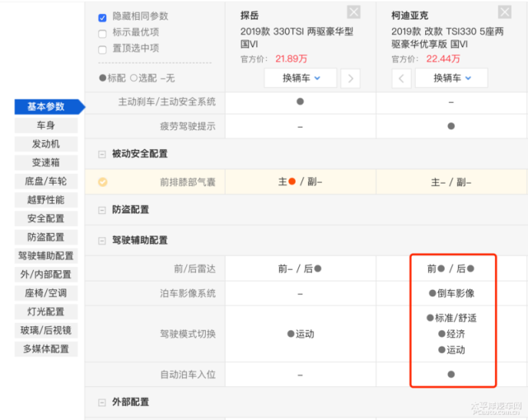Jump to 车身 section in sidebar
Screen dimensions: 528x420
[x=46, y=125]
